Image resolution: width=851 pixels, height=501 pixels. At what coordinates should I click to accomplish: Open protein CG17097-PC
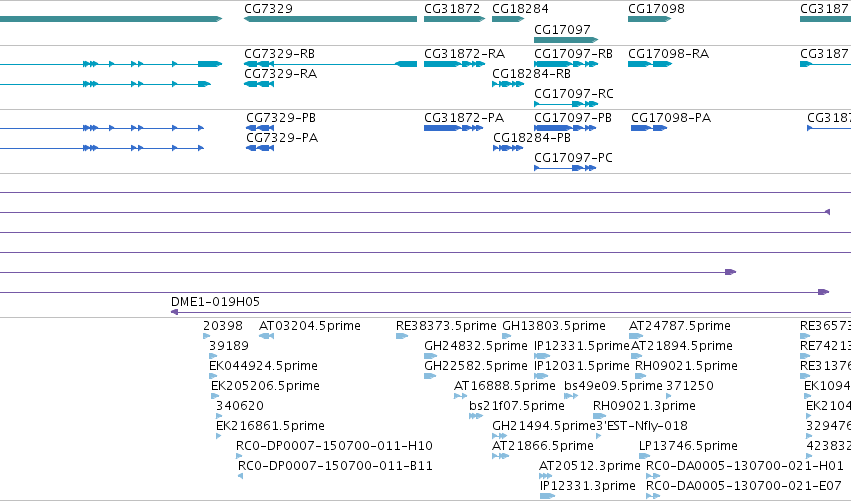[573, 158]
